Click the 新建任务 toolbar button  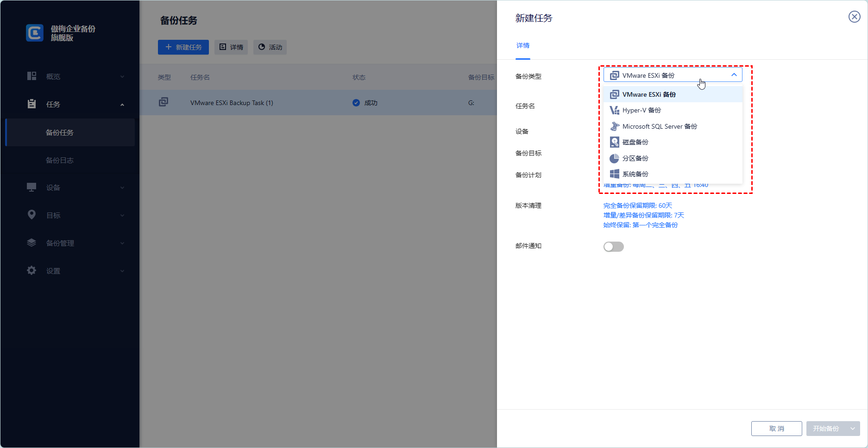pyautogui.click(x=183, y=47)
